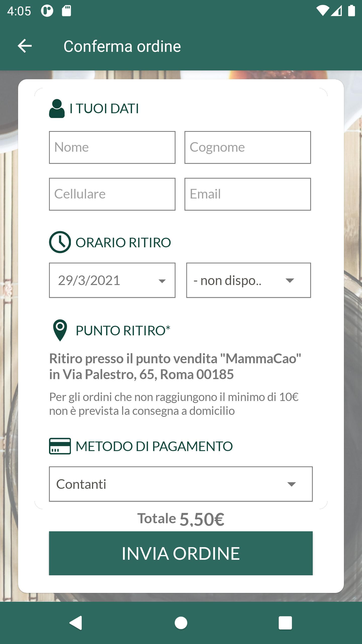
Task: Click the MammaCao pickup address text
Action: [x=175, y=367]
